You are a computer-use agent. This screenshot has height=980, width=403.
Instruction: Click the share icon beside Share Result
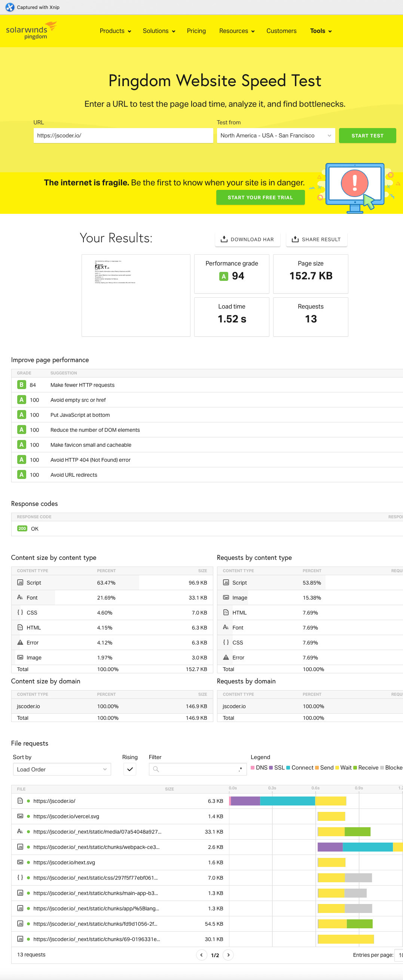click(295, 239)
